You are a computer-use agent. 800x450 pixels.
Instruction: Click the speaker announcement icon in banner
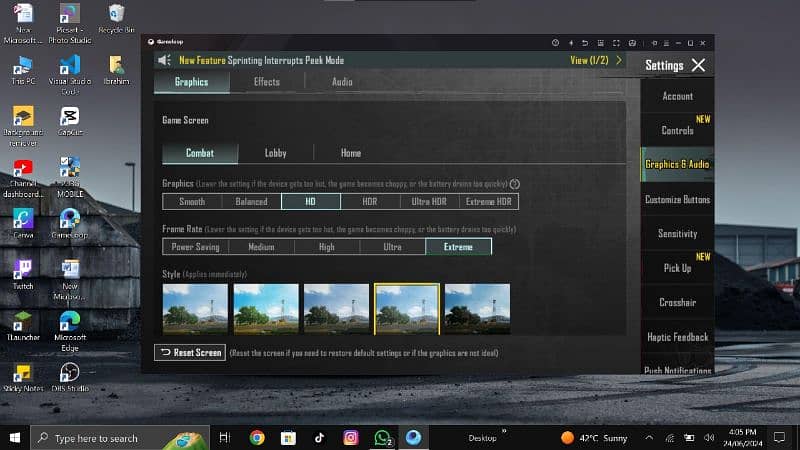click(x=166, y=61)
